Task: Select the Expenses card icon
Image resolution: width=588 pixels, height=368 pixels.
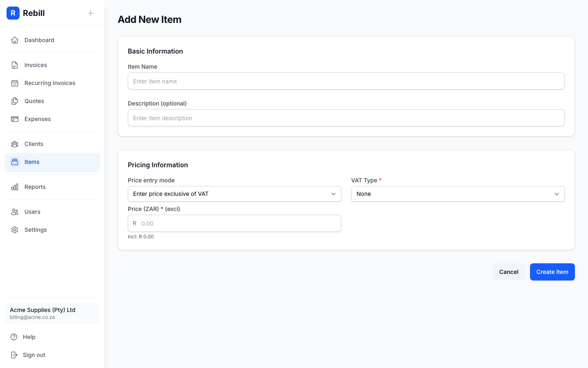Action: (x=15, y=119)
